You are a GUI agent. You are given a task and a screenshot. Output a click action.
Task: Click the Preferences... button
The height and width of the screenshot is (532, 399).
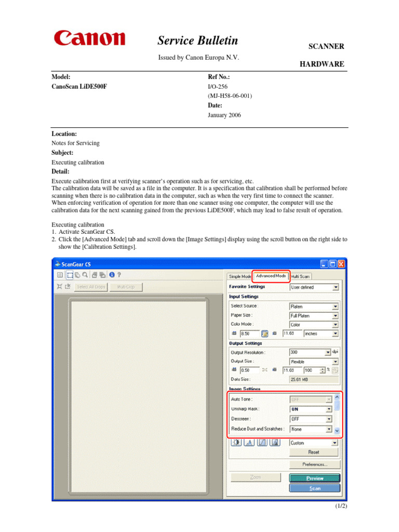314,464
